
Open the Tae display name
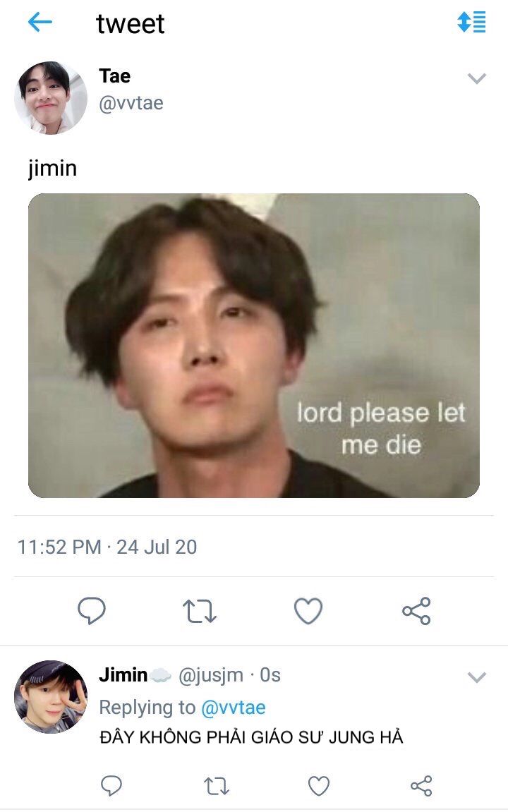tap(114, 75)
